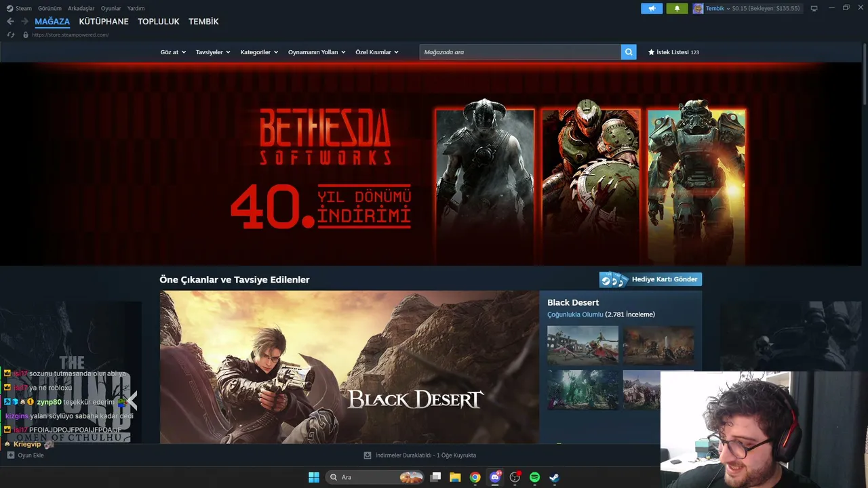
Task: Click the magnifier search button
Action: pos(629,52)
